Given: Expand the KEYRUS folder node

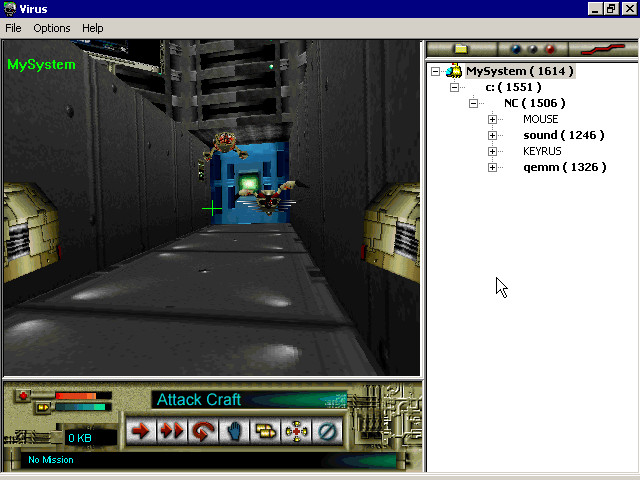Looking at the screenshot, I should tap(492, 151).
